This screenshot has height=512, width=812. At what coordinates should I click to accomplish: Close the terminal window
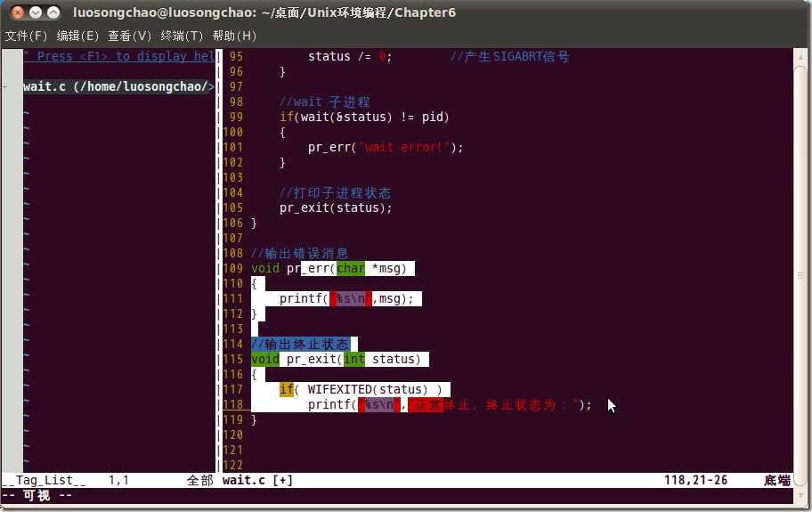pyautogui.click(x=18, y=12)
